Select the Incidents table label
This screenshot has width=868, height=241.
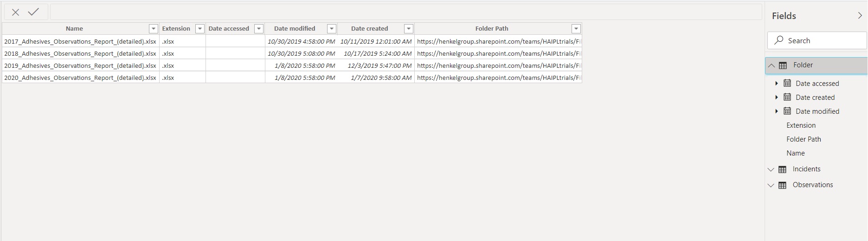(806, 169)
